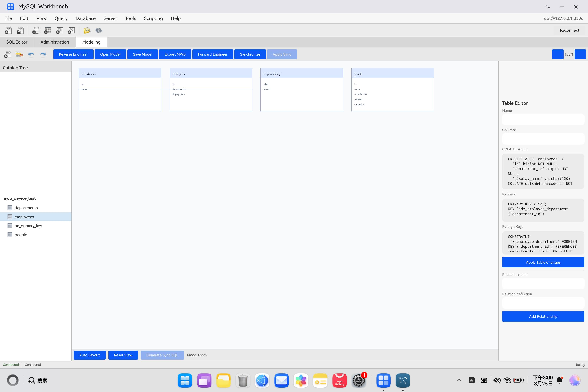Click the yellow table grid icon in Modeling toolbar
588x392 pixels.
point(19,54)
